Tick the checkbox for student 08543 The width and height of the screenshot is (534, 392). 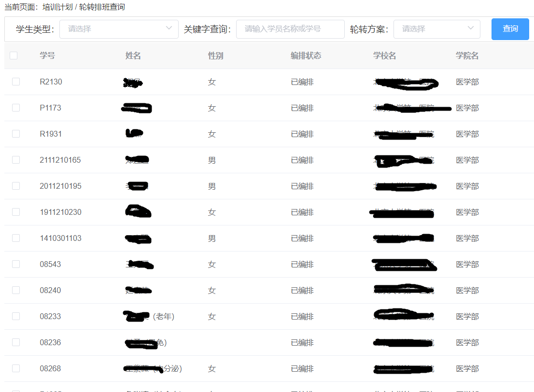tap(16, 264)
